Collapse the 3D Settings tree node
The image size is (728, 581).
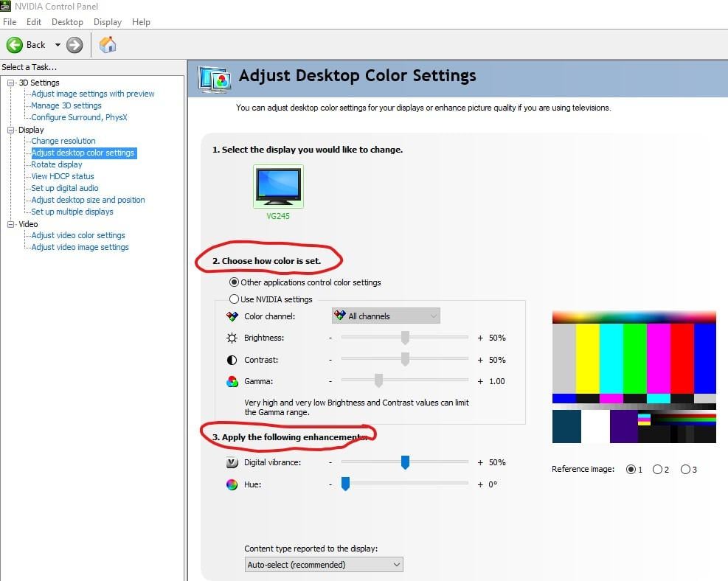[10, 83]
